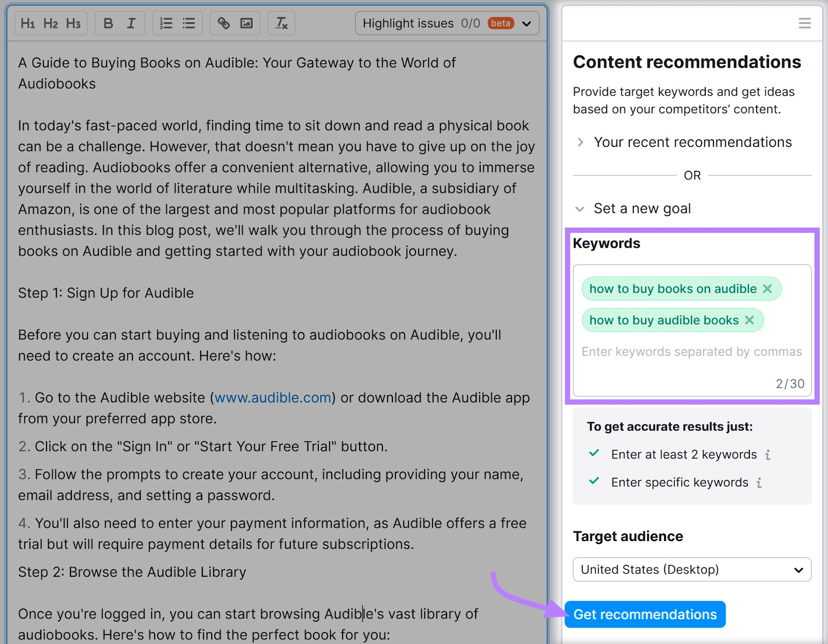Apply Heading 1 formatting
This screenshot has height=644, width=828.
tap(28, 23)
